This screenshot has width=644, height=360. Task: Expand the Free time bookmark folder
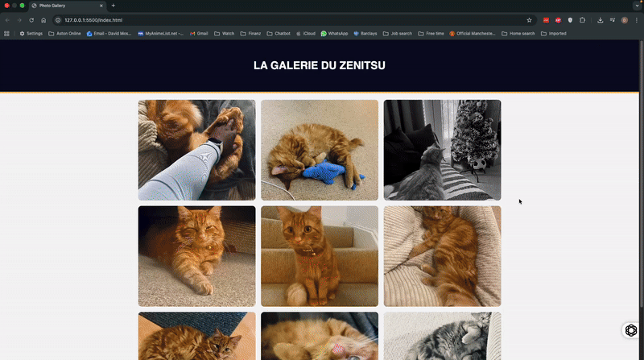pyautogui.click(x=431, y=34)
